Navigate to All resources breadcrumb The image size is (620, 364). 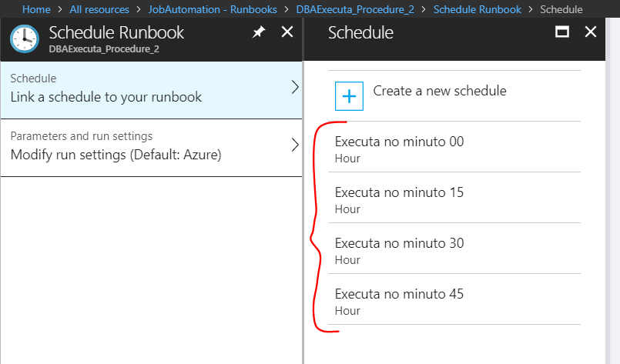point(99,10)
